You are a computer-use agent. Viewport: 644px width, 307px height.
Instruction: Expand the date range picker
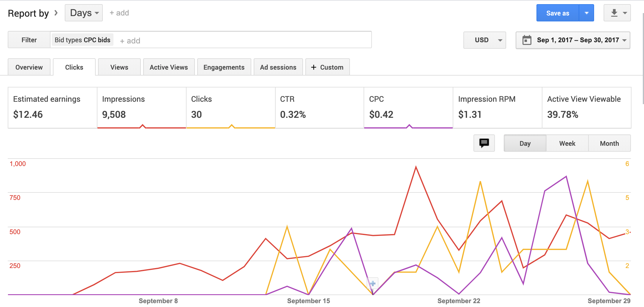(577, 40)
